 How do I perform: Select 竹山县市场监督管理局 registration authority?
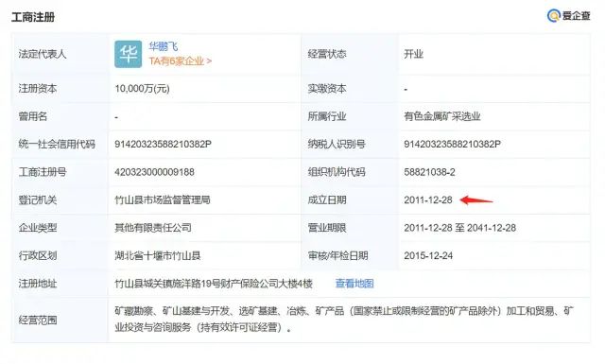click(x=163, y=199)
